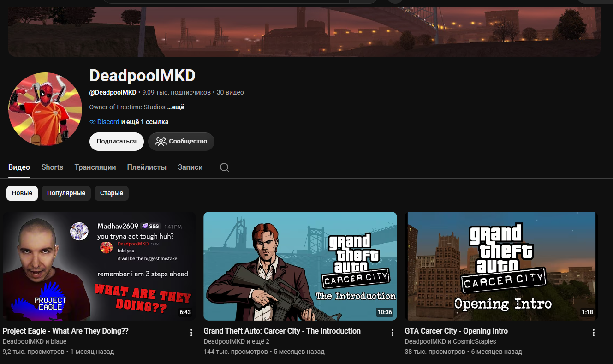Expand channel description with …ещё

pos(176,107)
